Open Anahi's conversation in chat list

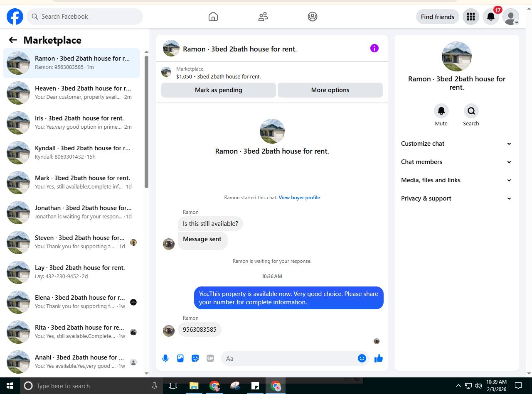tap(71, 362)
